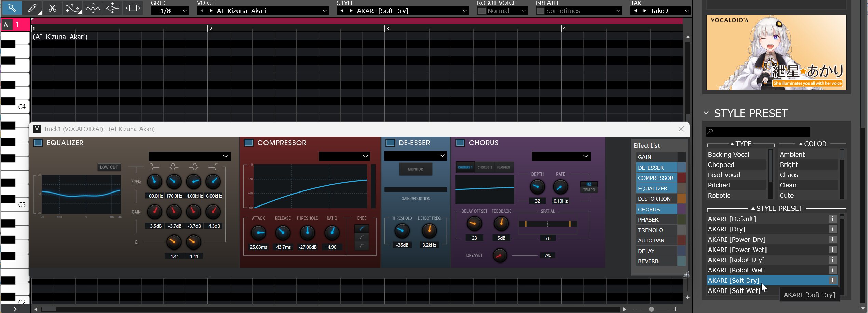Choose the hard knee curve option
This screenshot has height=313, width=868.
[x=362, y=246]
